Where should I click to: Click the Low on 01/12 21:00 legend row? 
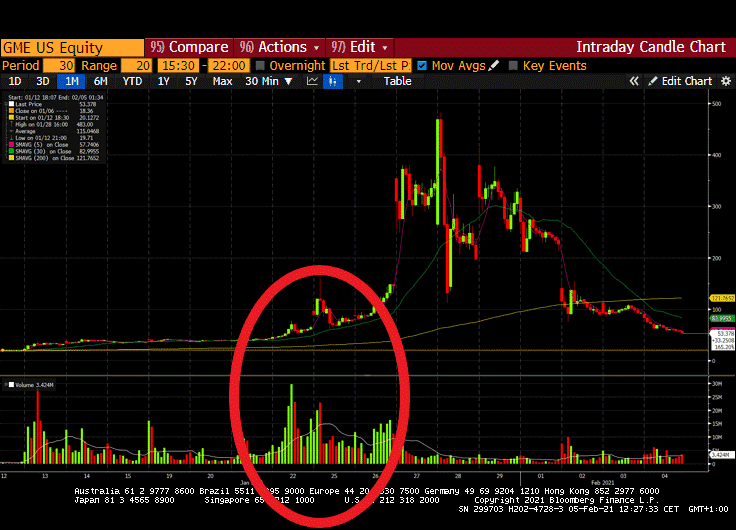(x=53, y=138)
